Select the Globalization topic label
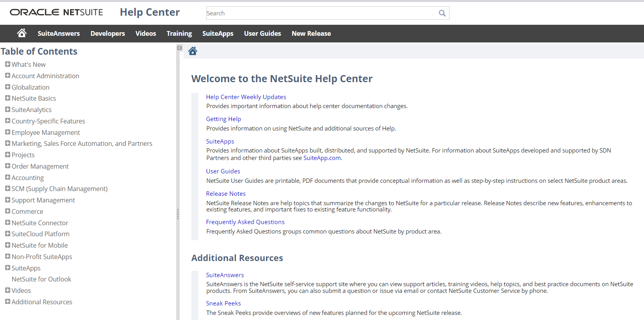644x320 pixels. click(30, 87)
